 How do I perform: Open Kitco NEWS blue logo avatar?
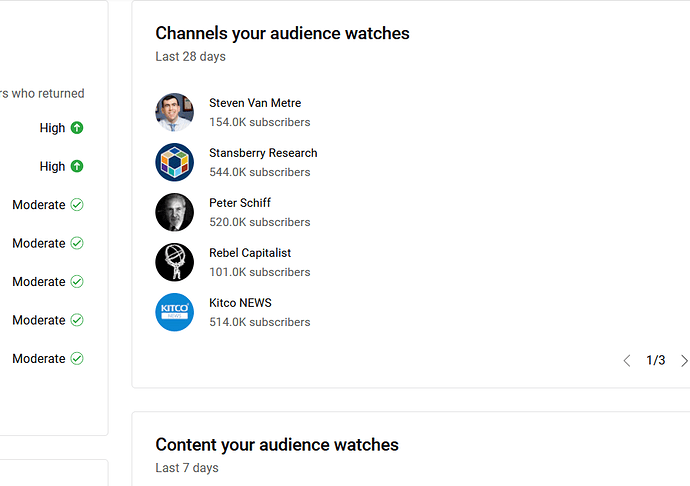(x=175, y=312)
